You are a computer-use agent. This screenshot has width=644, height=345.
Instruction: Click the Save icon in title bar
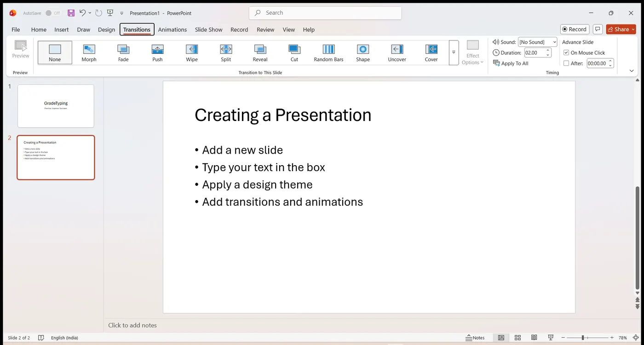[x=71, y=13]
